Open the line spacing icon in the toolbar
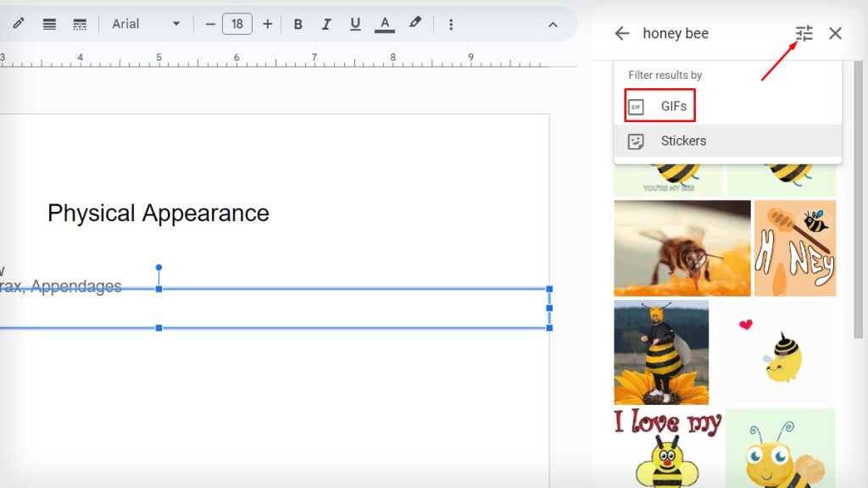This screenshot has width=868, height=488. pyautogui.click(x=48, y=24)
